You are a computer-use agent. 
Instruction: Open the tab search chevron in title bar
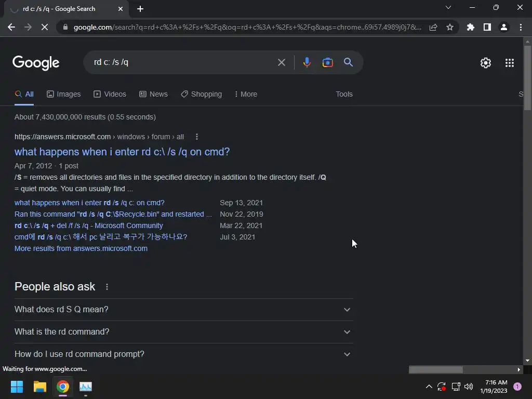coord(448,7)
